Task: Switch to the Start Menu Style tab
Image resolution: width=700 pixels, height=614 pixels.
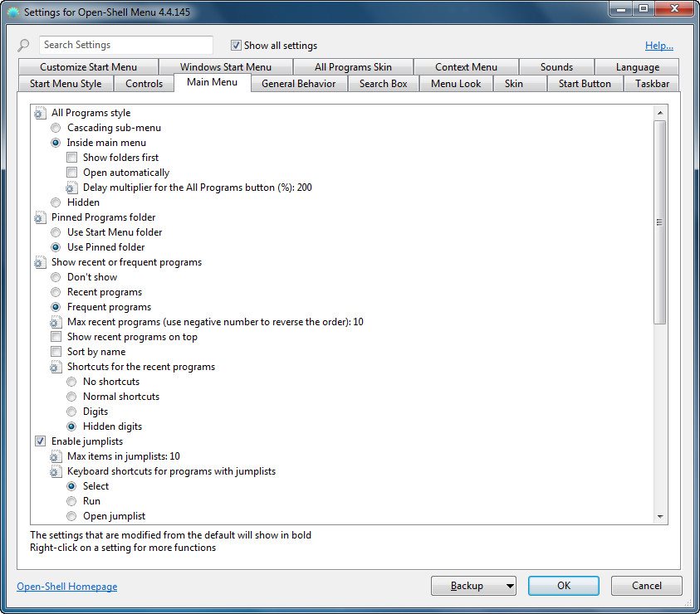Action: point(66,84)
